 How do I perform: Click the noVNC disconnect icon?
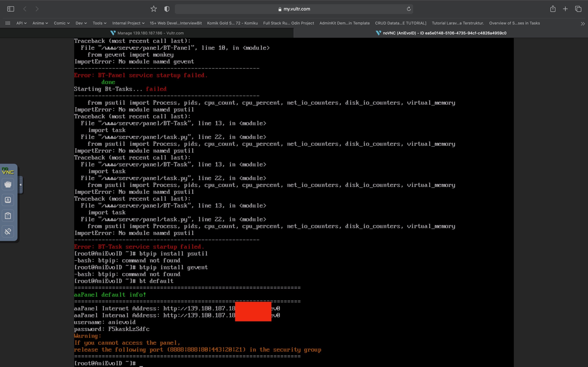click(x=8, y=231)
